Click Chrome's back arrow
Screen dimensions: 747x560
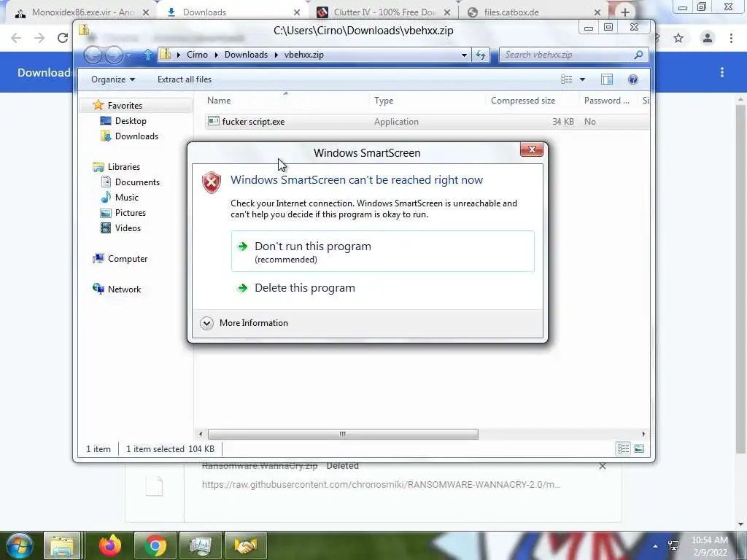[x=16, y=38]
